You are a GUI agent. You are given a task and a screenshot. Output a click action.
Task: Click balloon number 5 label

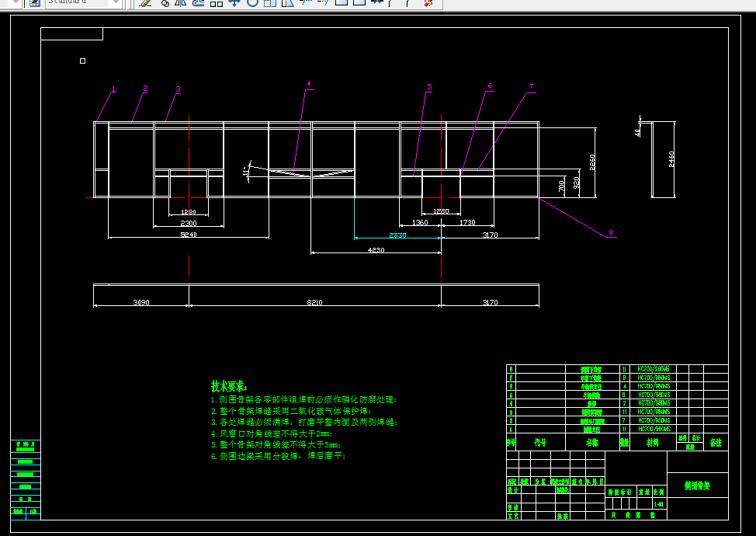coord(429,87)
